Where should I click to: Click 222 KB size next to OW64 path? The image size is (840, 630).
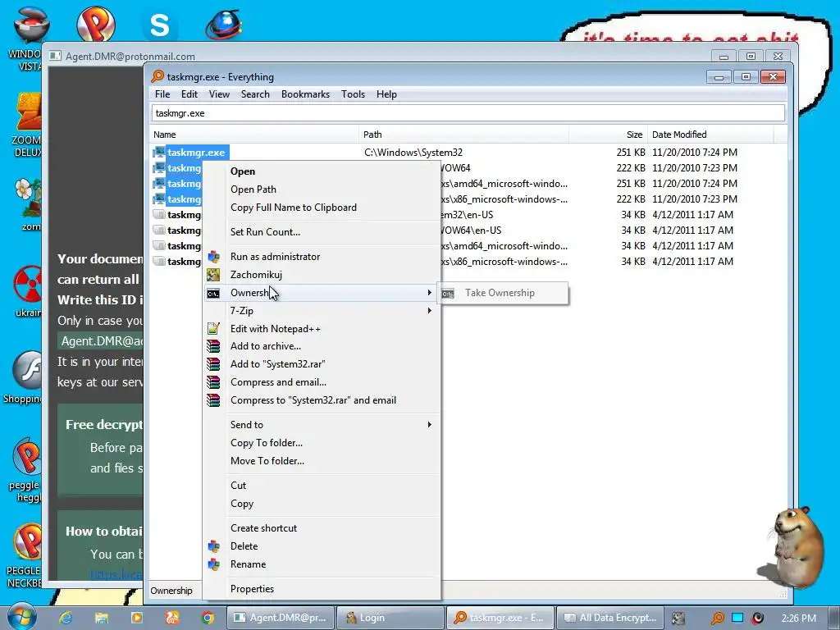[631, 168]
